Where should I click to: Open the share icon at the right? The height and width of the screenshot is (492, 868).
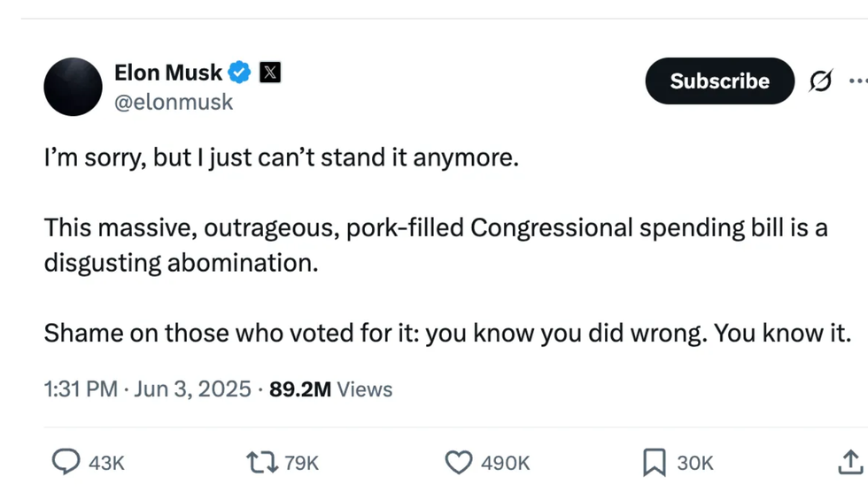click(849, 461)
